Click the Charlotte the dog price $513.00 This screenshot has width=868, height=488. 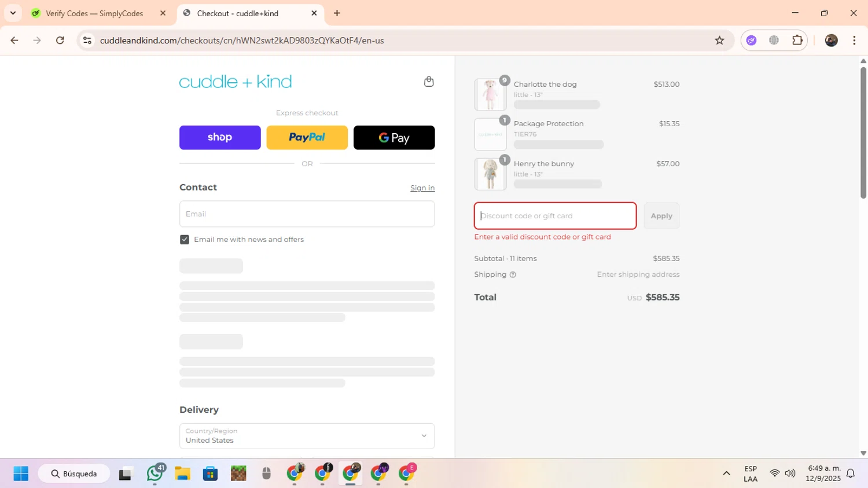click(667, 85)
